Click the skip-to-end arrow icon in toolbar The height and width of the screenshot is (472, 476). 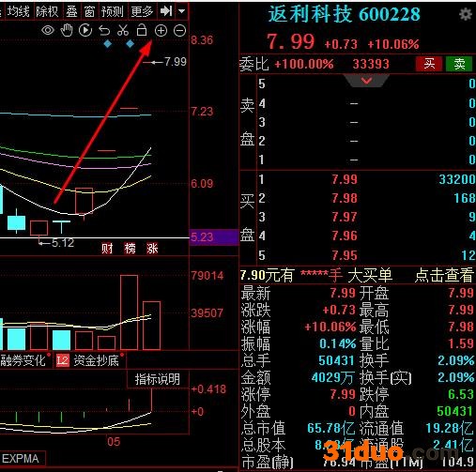tap(166, 11)
